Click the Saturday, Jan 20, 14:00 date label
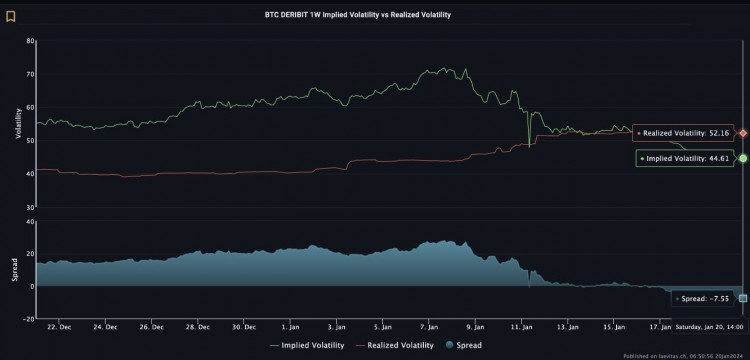This screenshot has width=750, height=360. (709, 327)
